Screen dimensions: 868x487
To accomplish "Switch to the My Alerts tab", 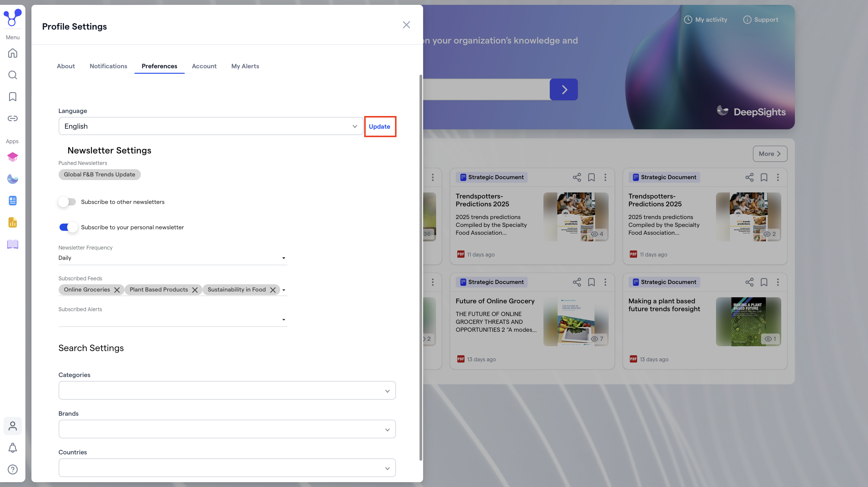I will [245, 66].
